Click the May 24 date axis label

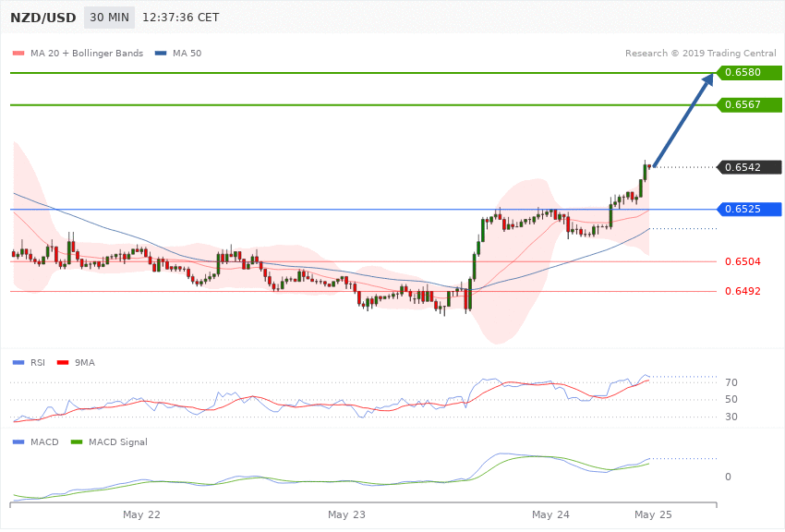pyautogui.click(x=550, y=514)
